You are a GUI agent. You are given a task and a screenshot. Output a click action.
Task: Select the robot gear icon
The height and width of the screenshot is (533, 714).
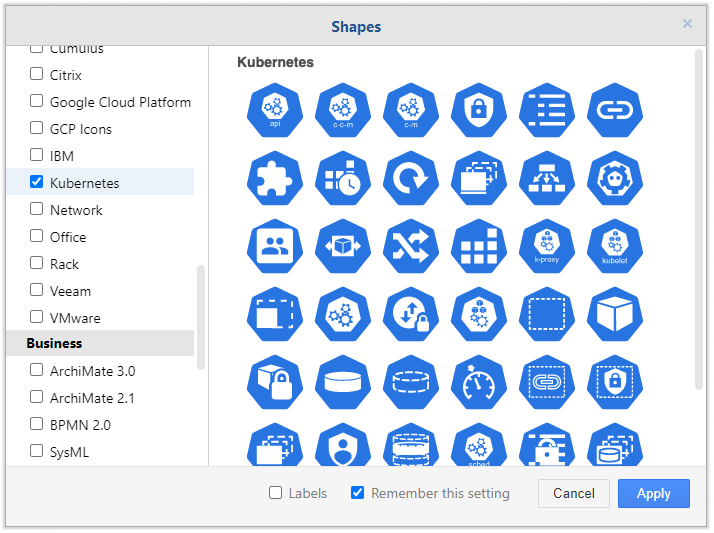(x=615, y=178)
